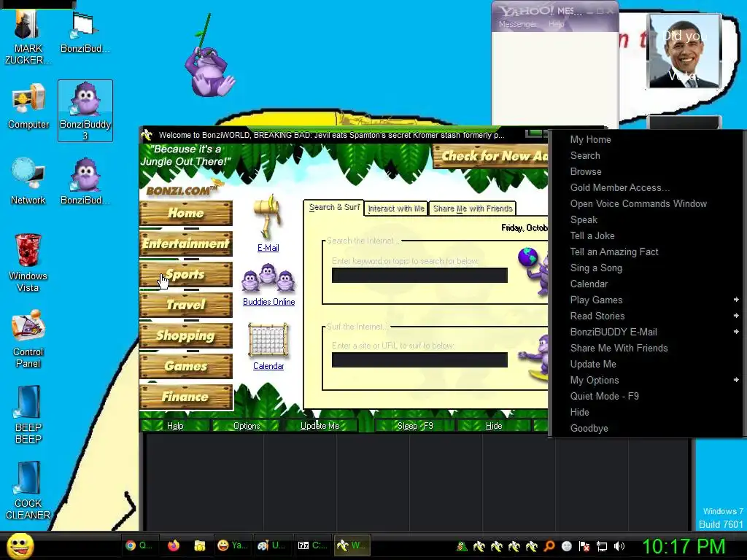
Task: Select Gold Member Access menu entry
Action: (x=647, y=187)
